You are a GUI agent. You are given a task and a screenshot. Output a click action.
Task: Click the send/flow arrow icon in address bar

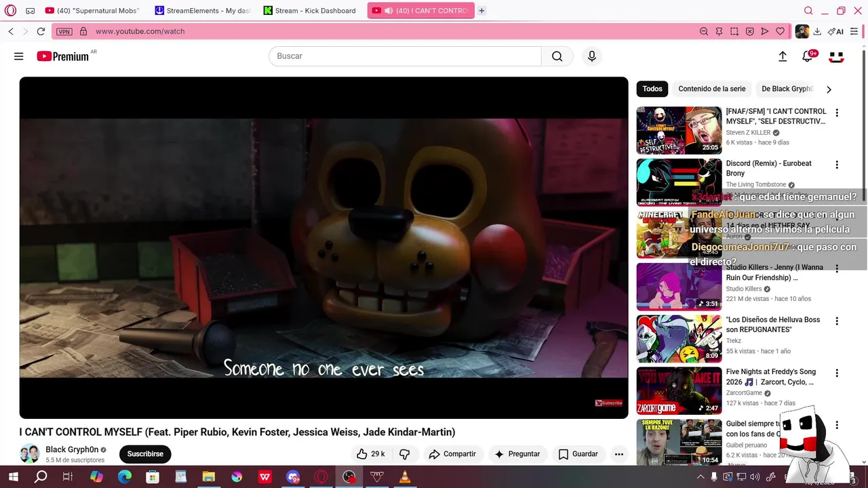click(765, 31)
